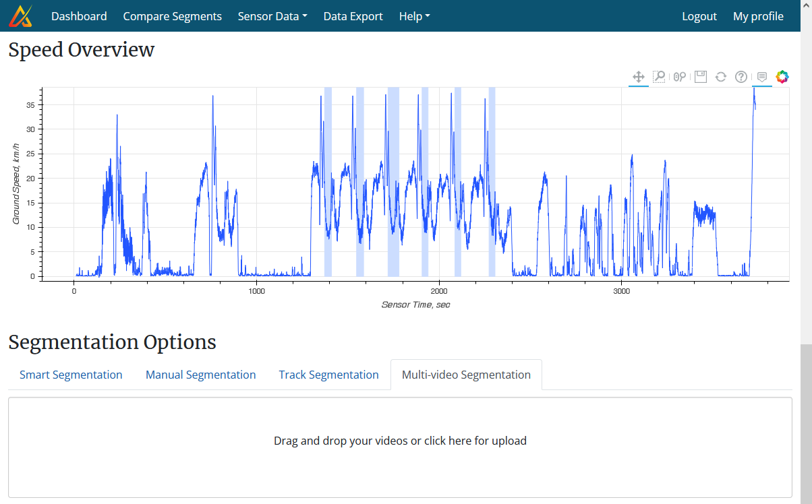
Task: Reset the chart axes
Action: click(x=720, y=76)
